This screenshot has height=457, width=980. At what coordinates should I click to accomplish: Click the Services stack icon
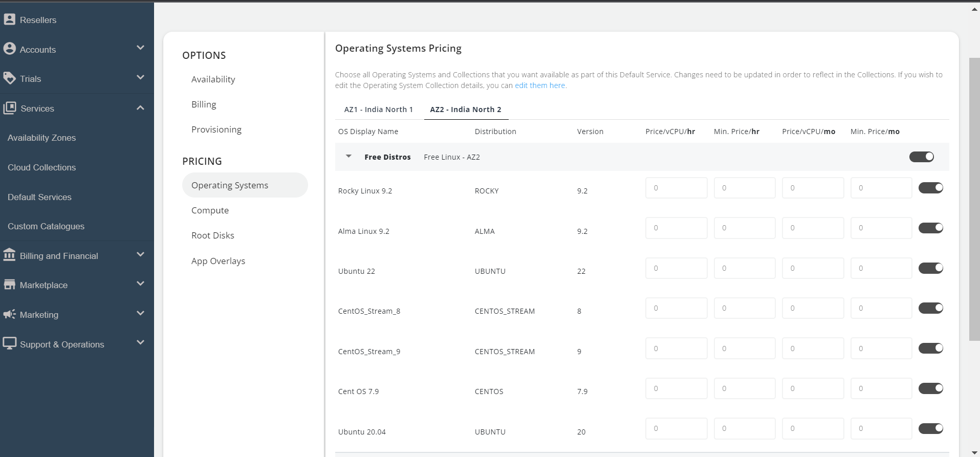pyautogui.click(x=9, y=108)
